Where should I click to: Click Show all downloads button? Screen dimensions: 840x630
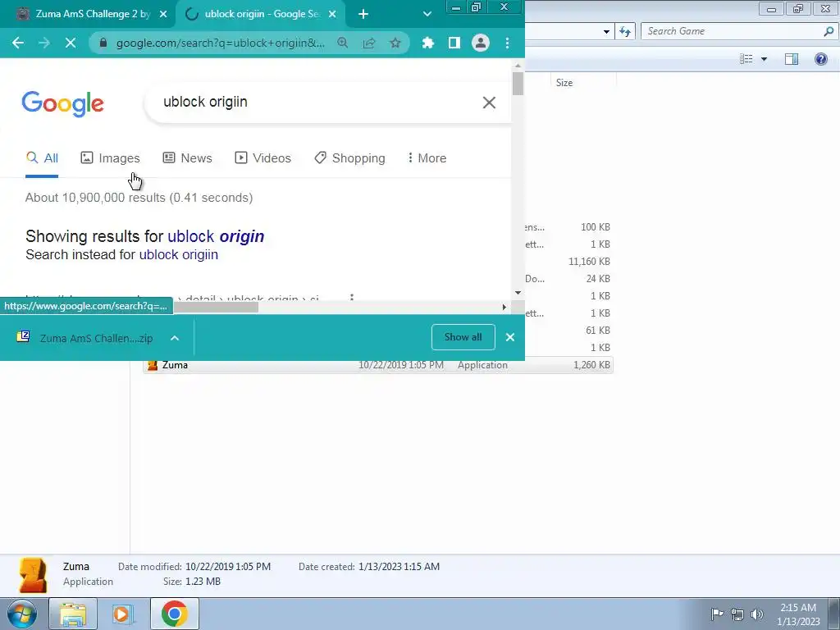click(x=463, y=337)
